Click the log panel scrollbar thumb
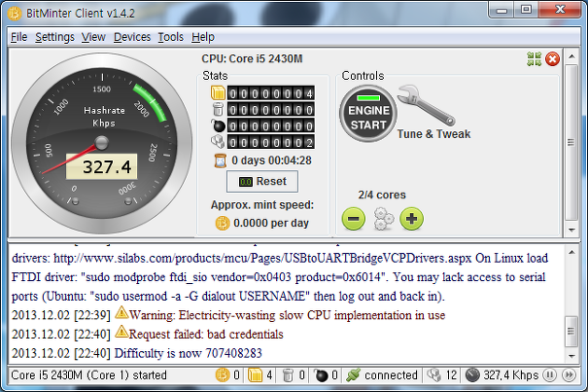This screenshot has width=588, height=392. pos(571,332)
